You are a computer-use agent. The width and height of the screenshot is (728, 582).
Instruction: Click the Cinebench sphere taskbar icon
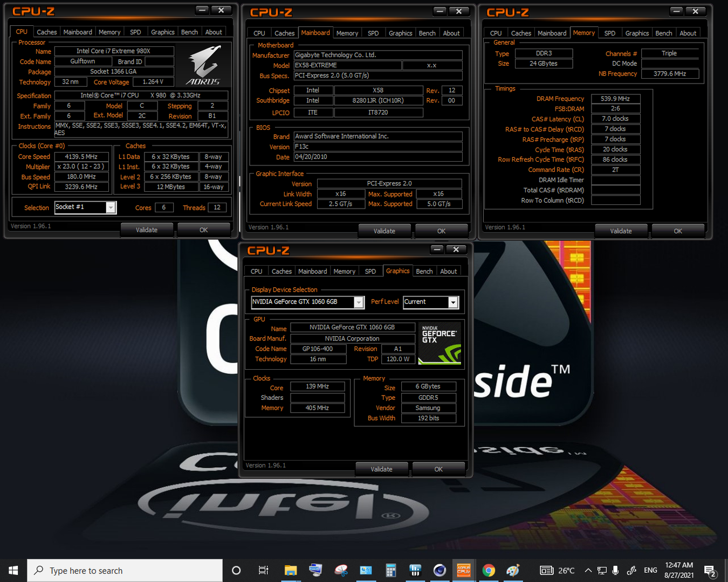click(439, 570)
